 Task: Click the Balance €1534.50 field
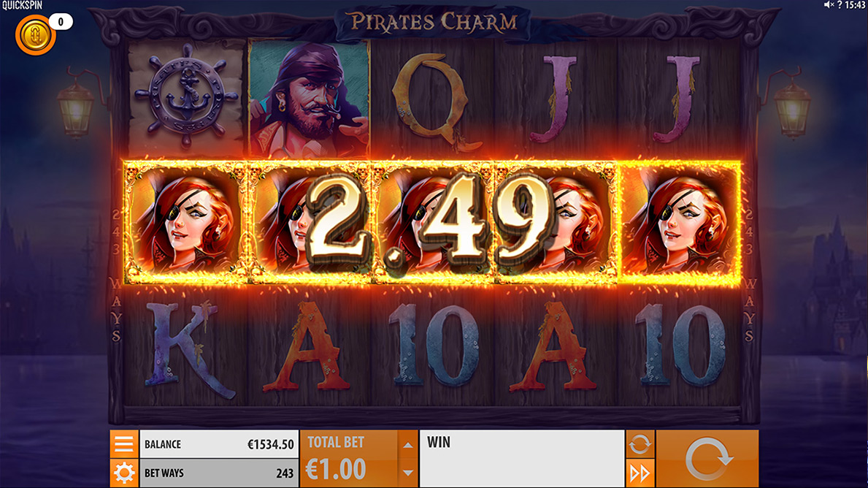(x=219, y=444)
